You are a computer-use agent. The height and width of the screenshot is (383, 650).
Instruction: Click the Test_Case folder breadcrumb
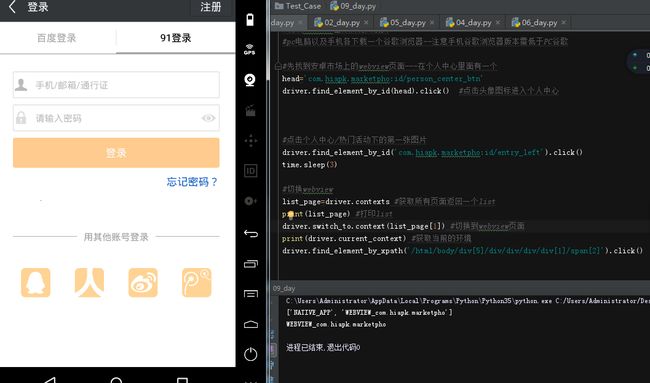point(298,6)
